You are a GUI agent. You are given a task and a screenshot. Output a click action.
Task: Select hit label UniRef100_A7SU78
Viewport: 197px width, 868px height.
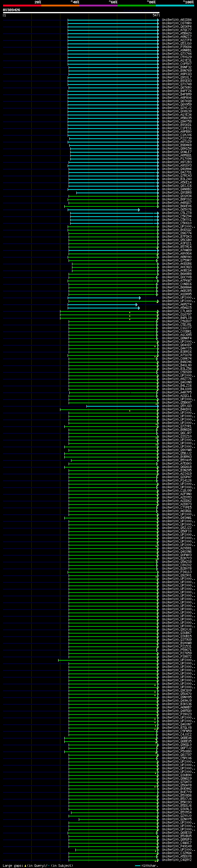[176, 355]
